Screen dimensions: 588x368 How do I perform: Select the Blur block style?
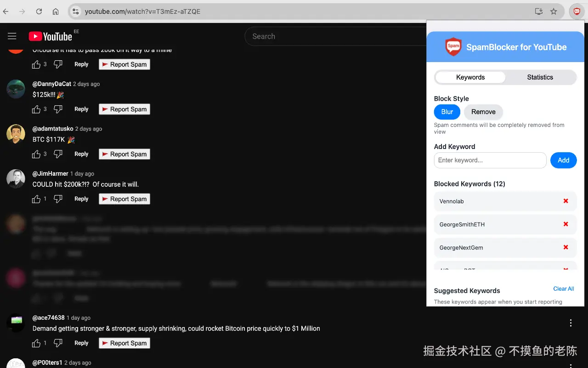(447, 112)
